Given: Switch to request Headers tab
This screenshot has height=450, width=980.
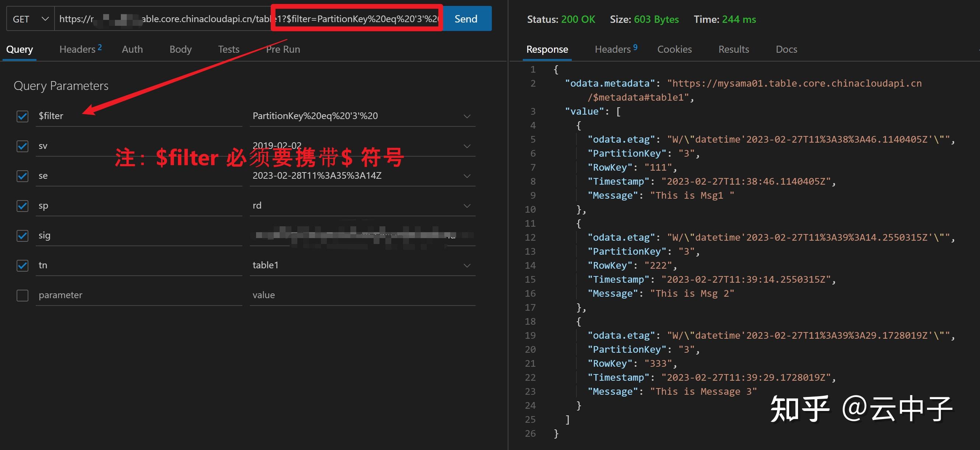Looking at the screenshot, I should click(77, 49).
